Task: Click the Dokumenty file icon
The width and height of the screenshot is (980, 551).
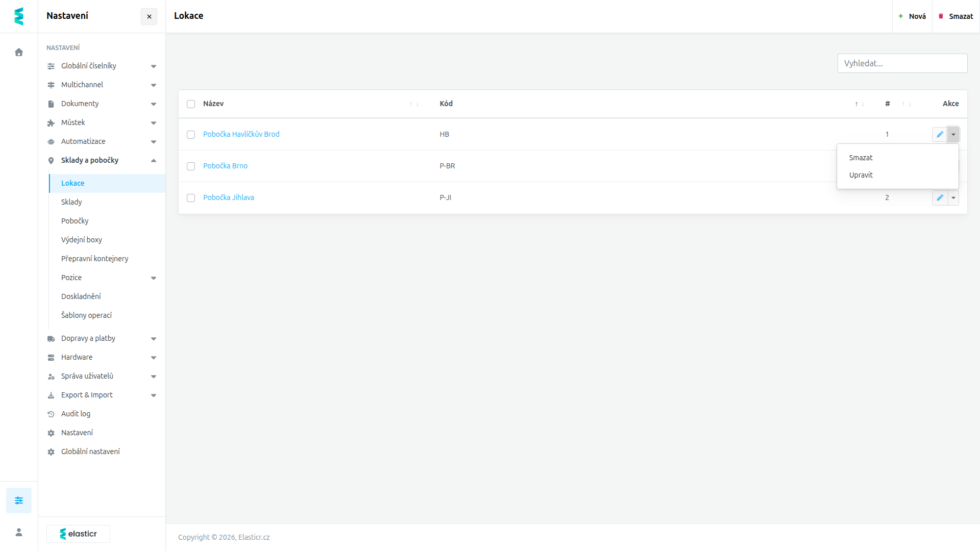Action: coord(51,104)
